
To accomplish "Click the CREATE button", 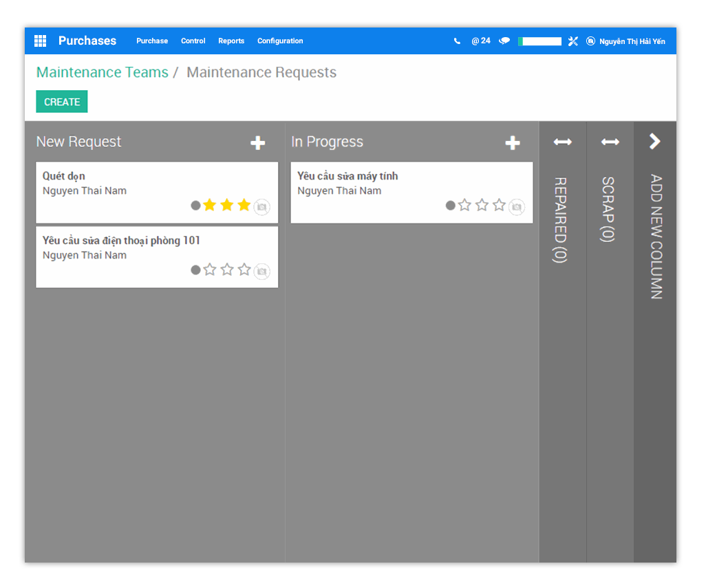I will (x=61, y=101).
